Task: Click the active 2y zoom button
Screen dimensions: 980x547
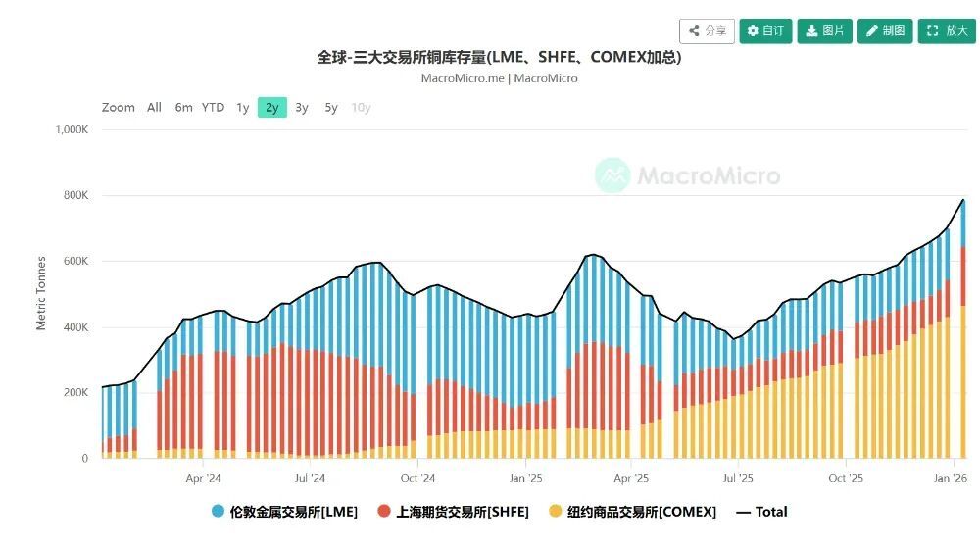Action: [271, 108]
